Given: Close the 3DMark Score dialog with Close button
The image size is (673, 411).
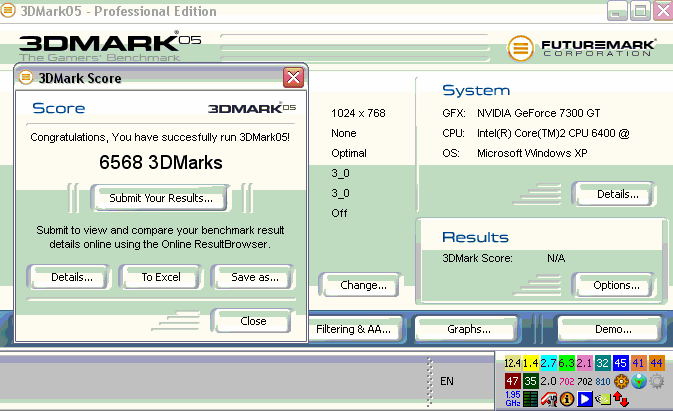Looking at the screenshot, I should click(x=252, y=321).
